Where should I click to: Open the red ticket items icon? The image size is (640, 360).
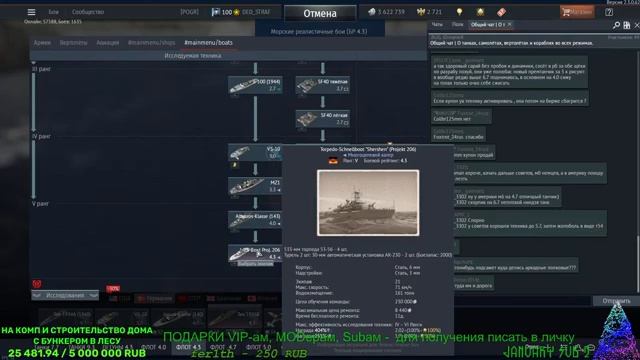point(501,12)
